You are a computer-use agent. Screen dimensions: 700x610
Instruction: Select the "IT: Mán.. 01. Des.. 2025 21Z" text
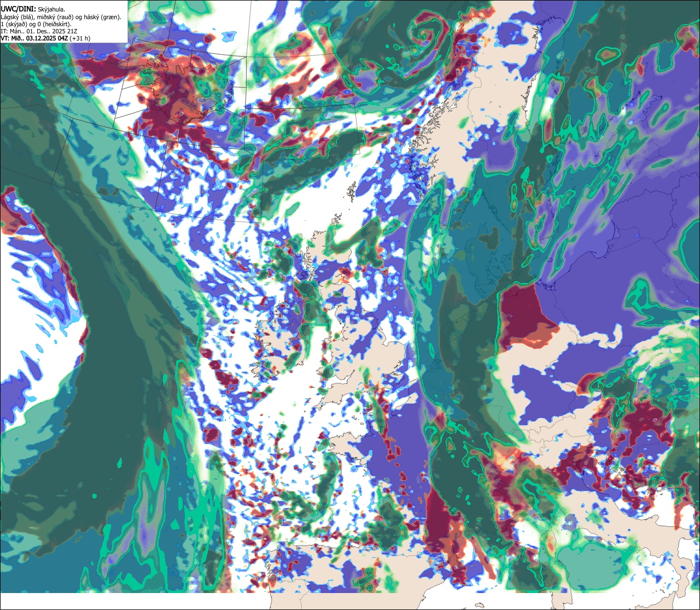[x=39, y=31]
